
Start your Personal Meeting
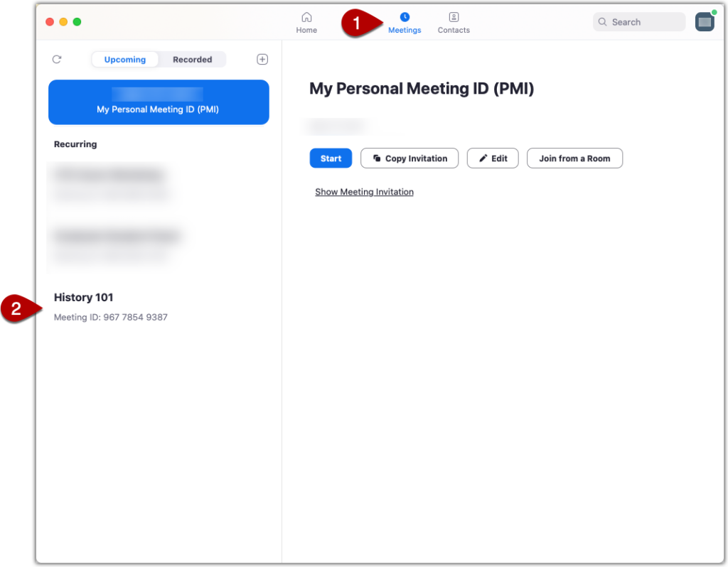point(330,158)
